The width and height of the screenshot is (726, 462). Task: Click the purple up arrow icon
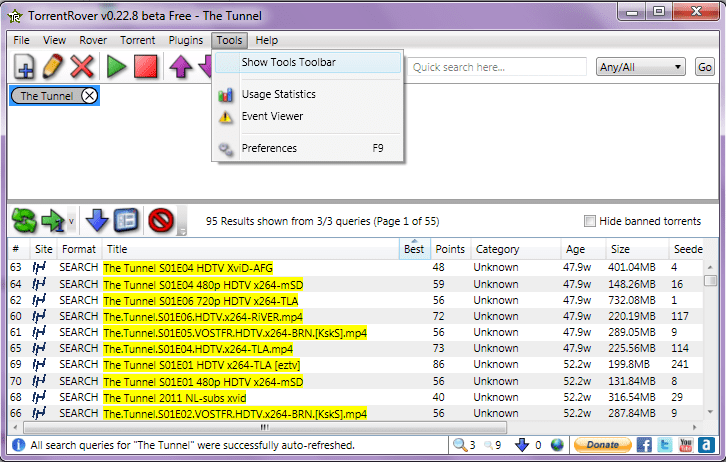point(181,67)
